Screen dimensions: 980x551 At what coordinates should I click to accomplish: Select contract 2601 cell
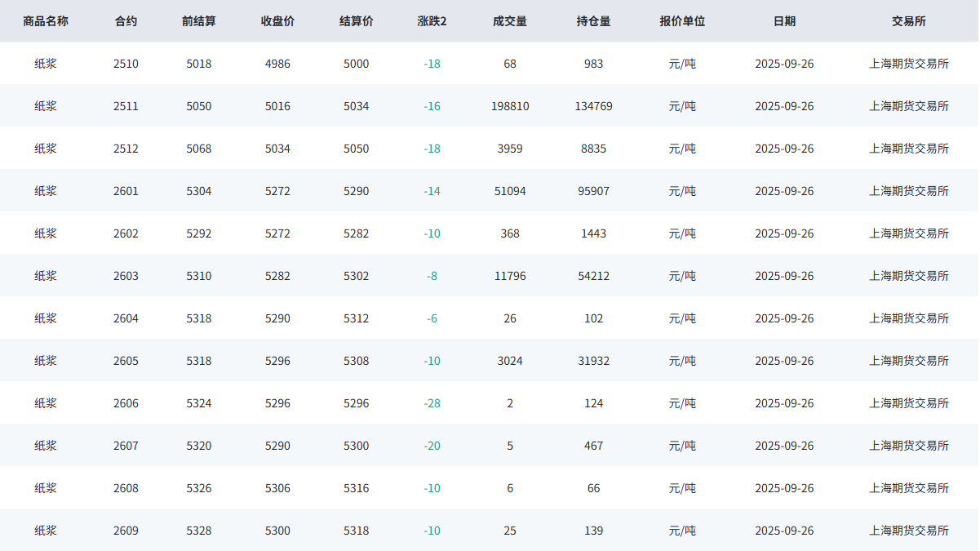(x=126, y=191)
